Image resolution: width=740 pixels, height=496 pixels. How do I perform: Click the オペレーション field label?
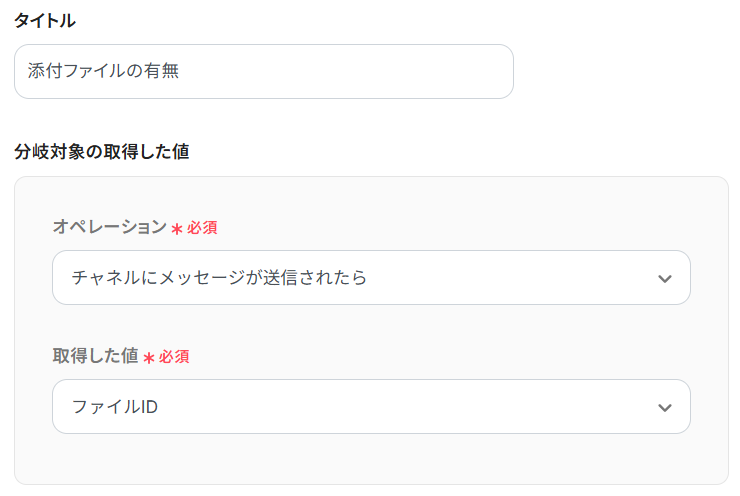click(109, 227)
